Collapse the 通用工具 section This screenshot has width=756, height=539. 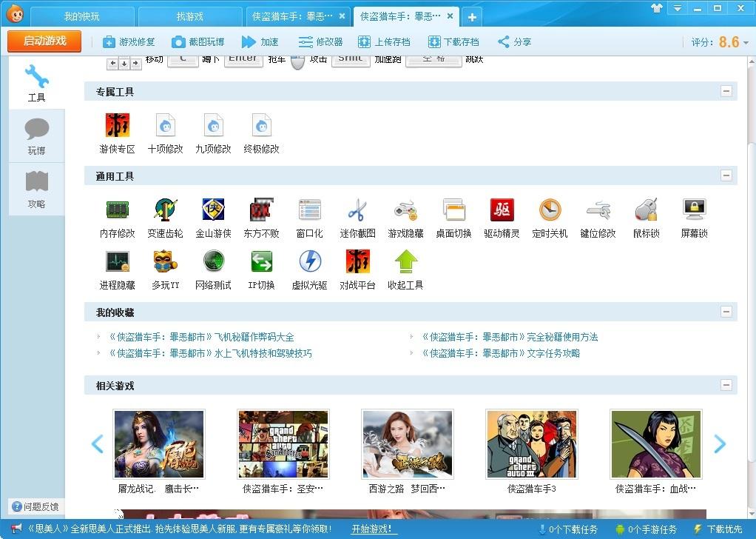tap(726, 175)
